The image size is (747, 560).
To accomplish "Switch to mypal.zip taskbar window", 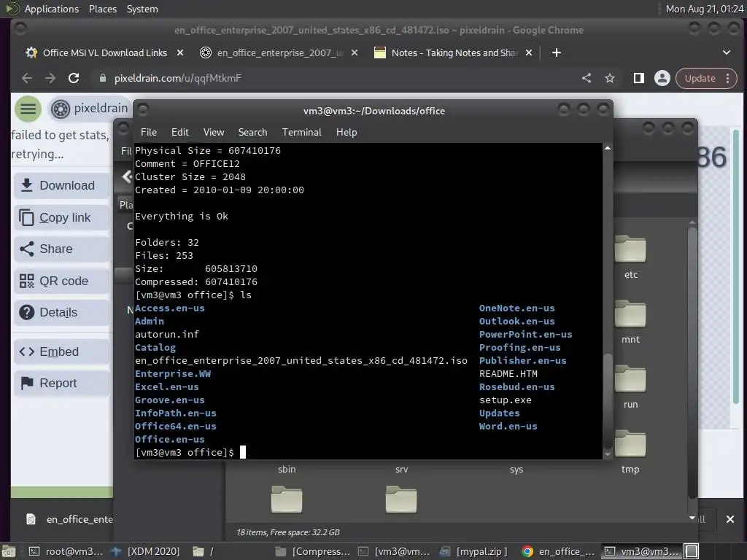I will point(474,551).
